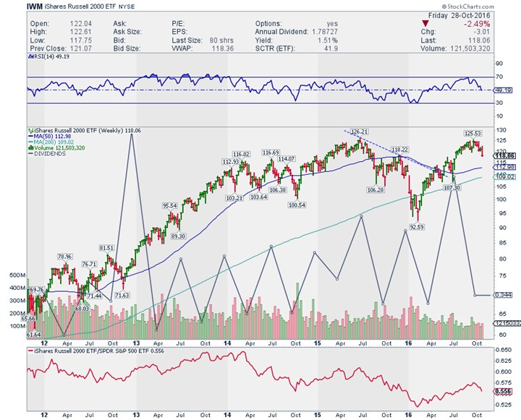Screen dimensions: 521x420
Task: Click the 112.93 price label
Action: pyautogui.click(x=231, y=162)
